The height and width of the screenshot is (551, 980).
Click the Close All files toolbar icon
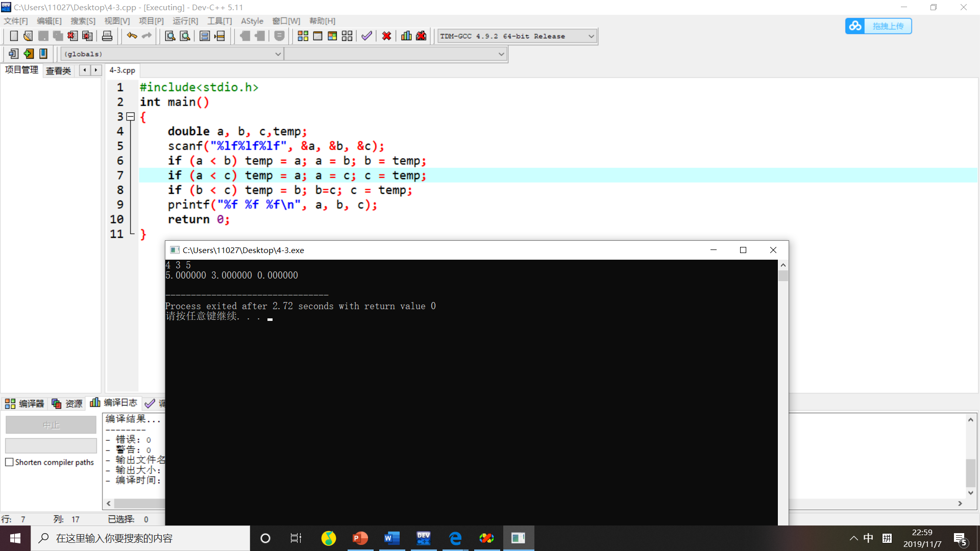(x=87, y=36)
